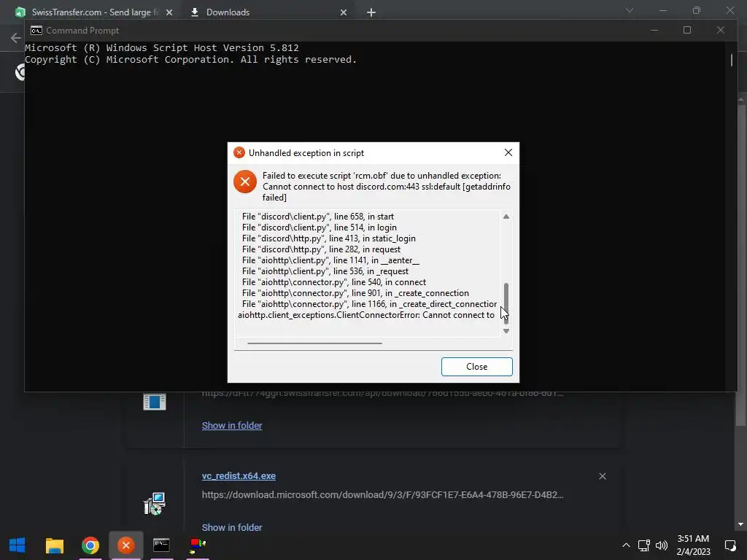The image size is (747, 560).
Task: Click the vc_redist installer file icon
Action: coord(155,503)
